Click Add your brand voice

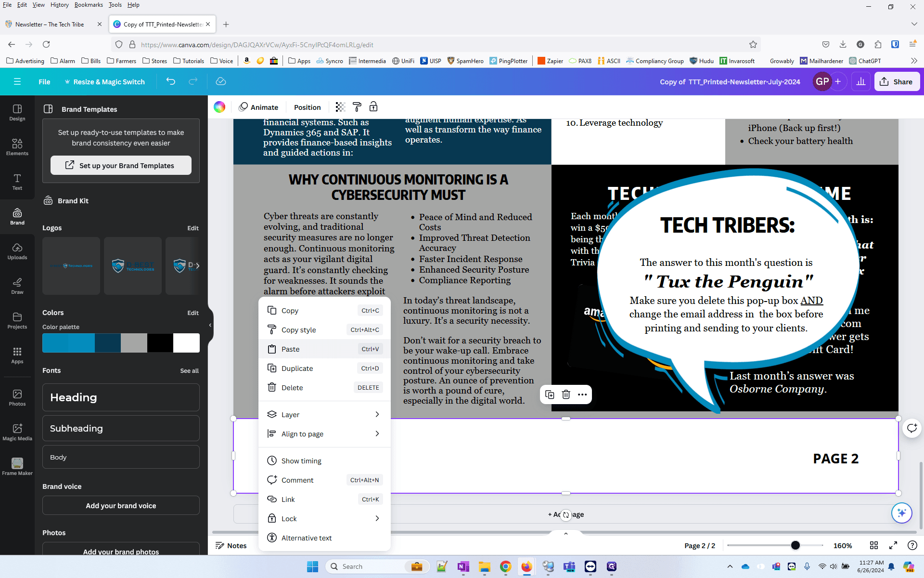point(121,506)
